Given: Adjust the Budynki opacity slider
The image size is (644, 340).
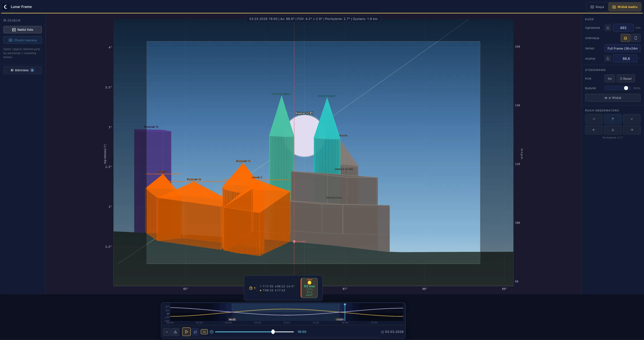Looking at the screenshot, I should point(618,88).
